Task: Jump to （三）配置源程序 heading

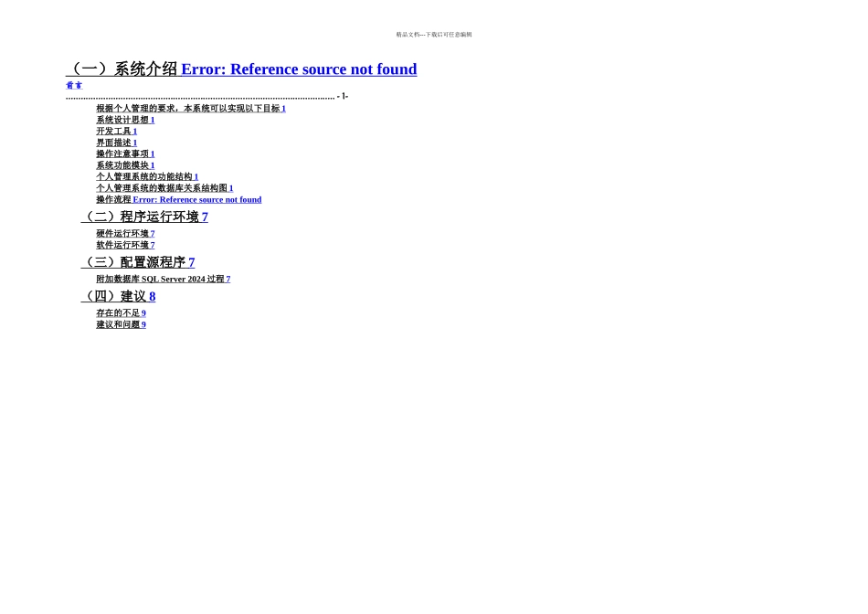Action: pos(138,262)
